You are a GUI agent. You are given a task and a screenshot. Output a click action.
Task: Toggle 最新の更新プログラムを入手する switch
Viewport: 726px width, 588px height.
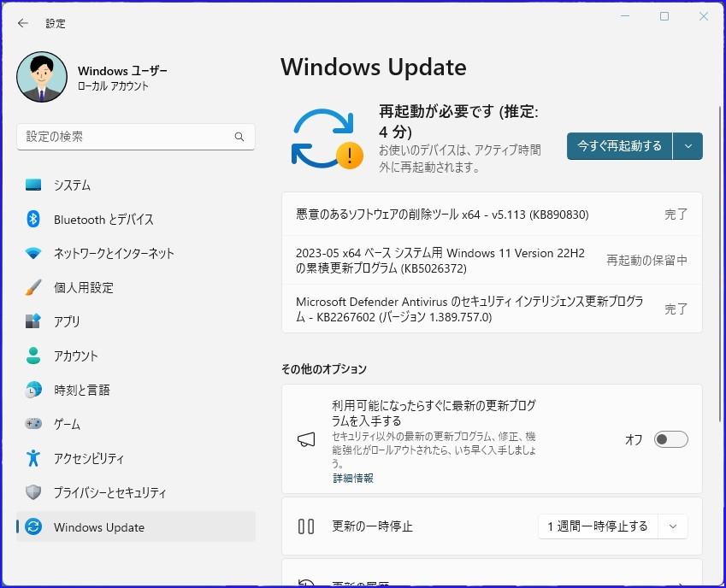point(671,439)
